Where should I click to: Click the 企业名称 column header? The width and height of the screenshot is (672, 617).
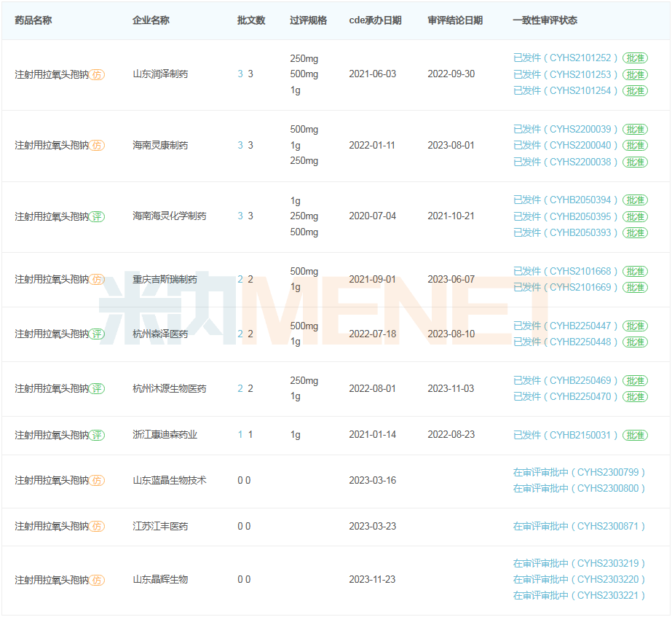(x=151, y=20)
